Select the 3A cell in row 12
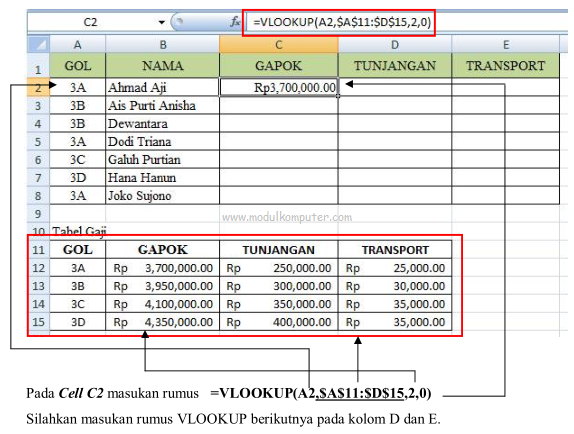The width and height of the screenshot is (574, 434). [x=78, y=268]
